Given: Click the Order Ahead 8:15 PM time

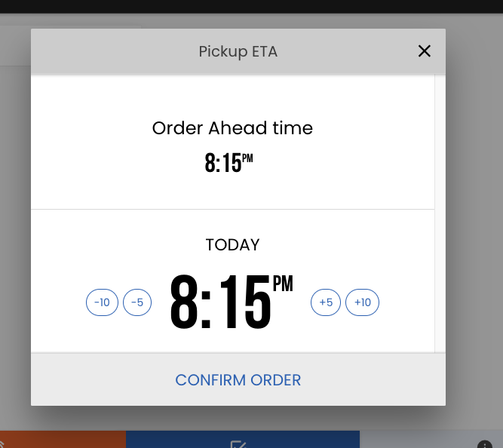Looking at the screenshot, I should click(x=228, y=162).
